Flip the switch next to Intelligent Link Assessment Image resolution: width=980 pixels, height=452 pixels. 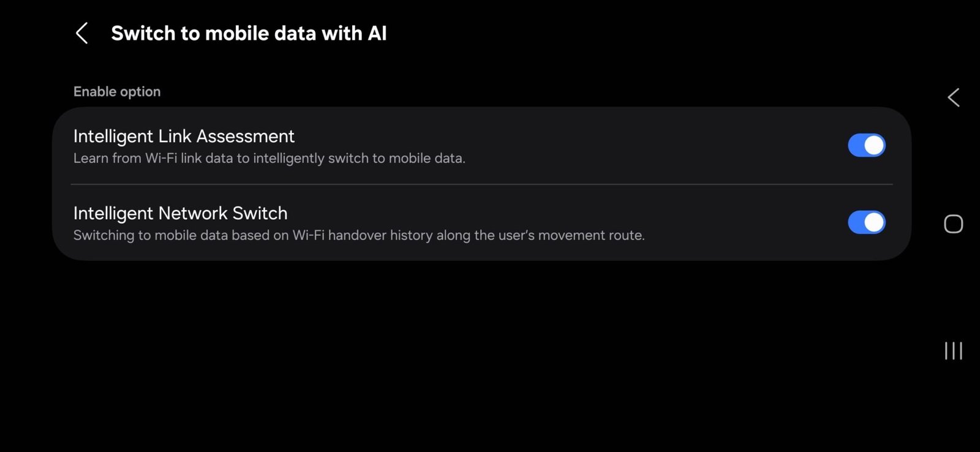point(866,145)
